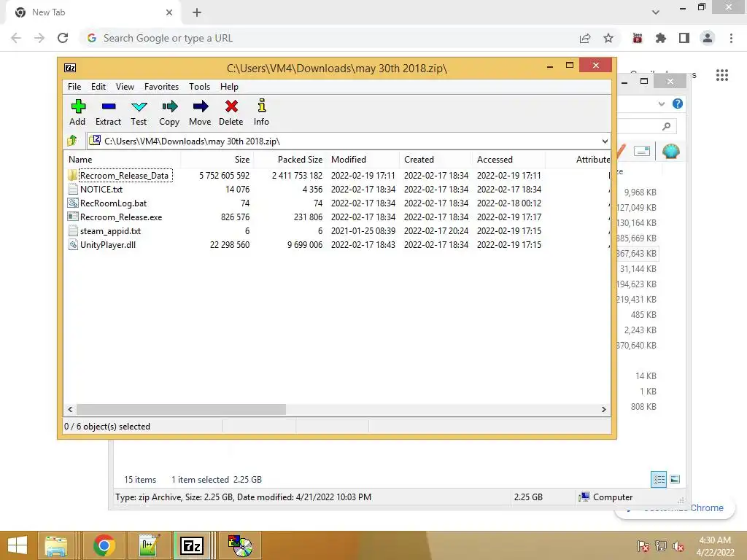The height and width of the screenshot is (560, 747).
Task: Close the New Tab tab
Action: [x=169, y=12]
